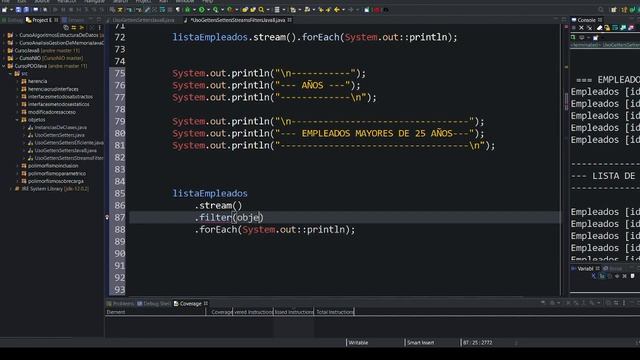Switch to the Console tab

point(586,20)
